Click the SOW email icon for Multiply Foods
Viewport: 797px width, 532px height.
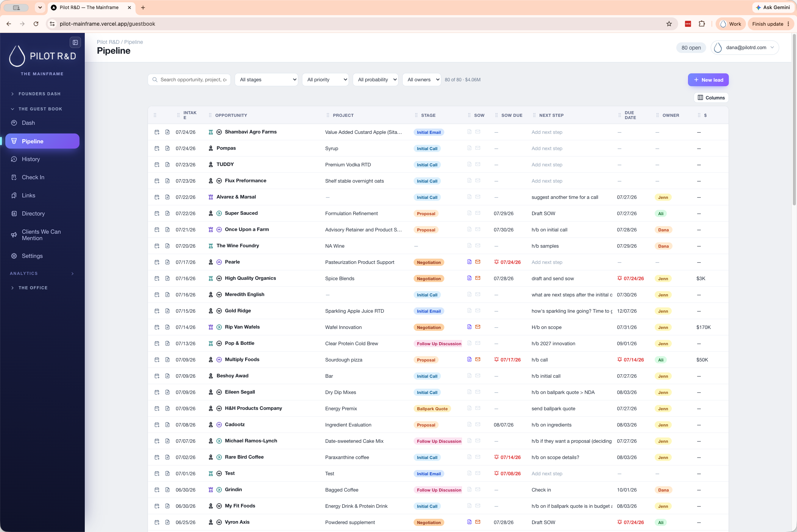click(x=478, y=359)
